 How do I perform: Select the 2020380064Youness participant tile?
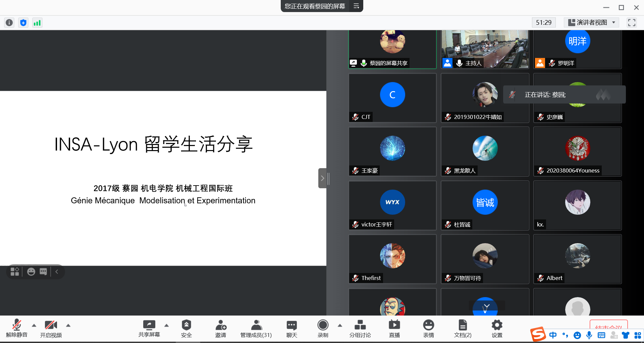[x=577, y=151]
